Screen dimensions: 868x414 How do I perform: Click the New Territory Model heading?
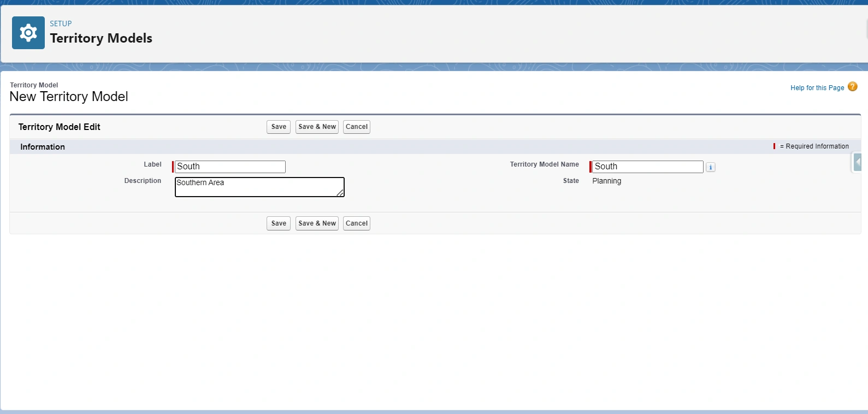tap(69, 97)
